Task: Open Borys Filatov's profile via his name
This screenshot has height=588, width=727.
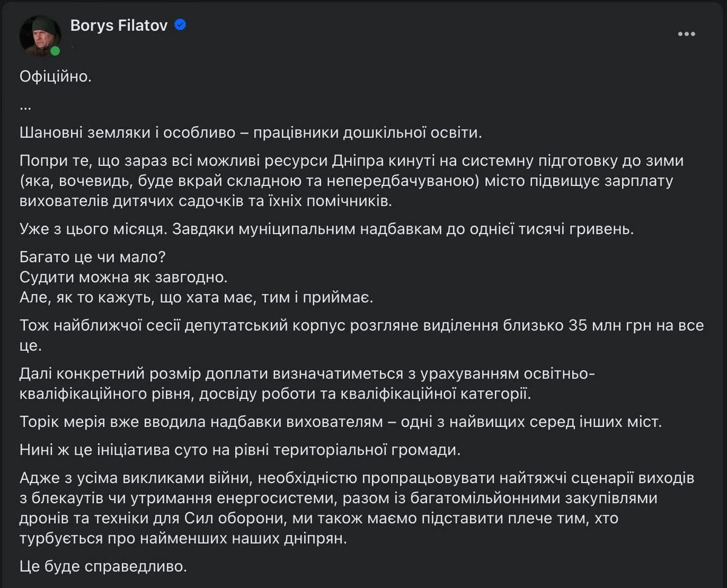Action: point(118,25)
